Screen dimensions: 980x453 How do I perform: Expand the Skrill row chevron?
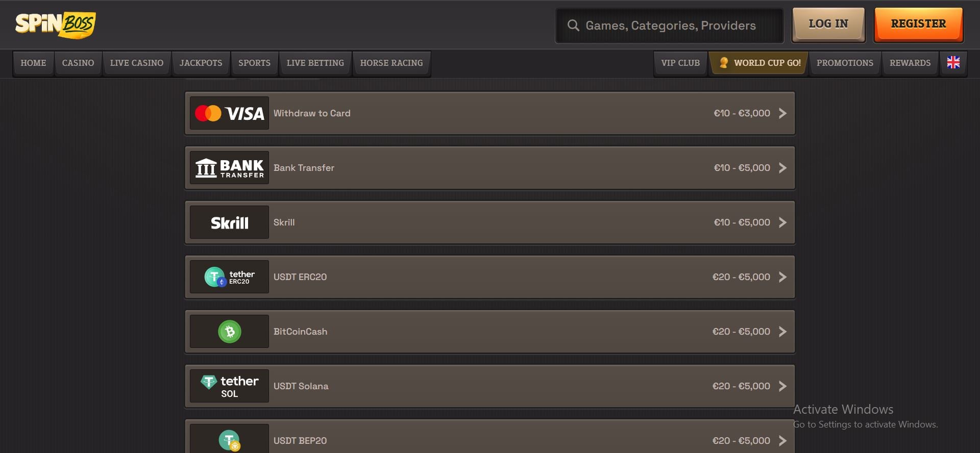782,222
